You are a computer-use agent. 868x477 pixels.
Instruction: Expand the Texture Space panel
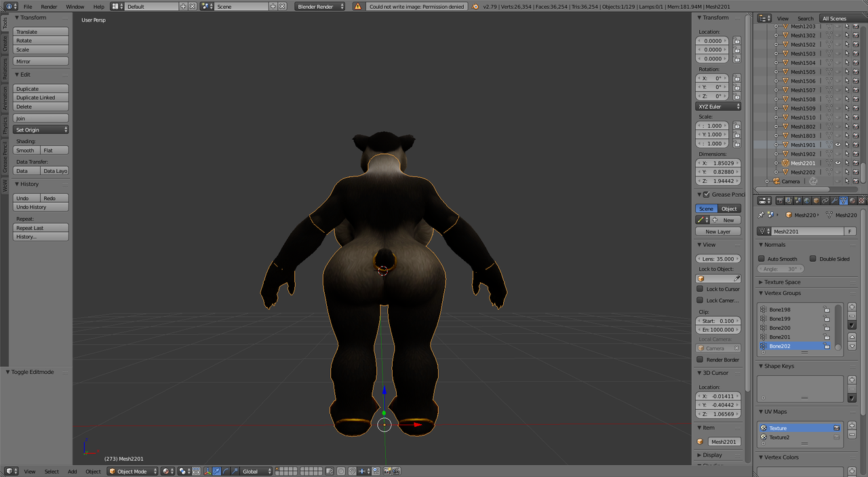tap(783, 282)
